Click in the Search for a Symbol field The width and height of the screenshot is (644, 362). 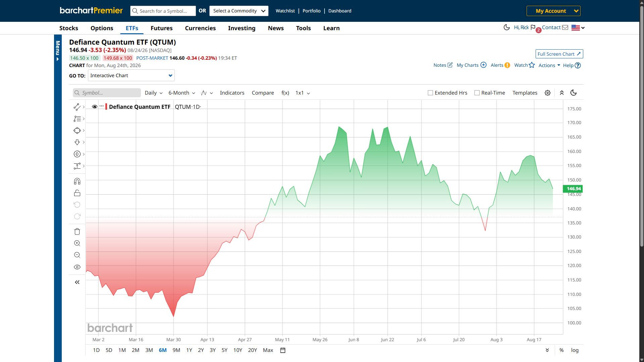click(163, 11)
